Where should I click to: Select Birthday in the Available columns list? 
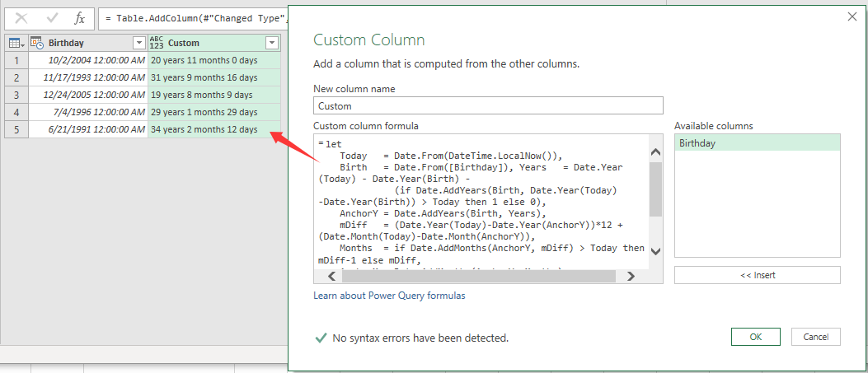coord(757,143)
